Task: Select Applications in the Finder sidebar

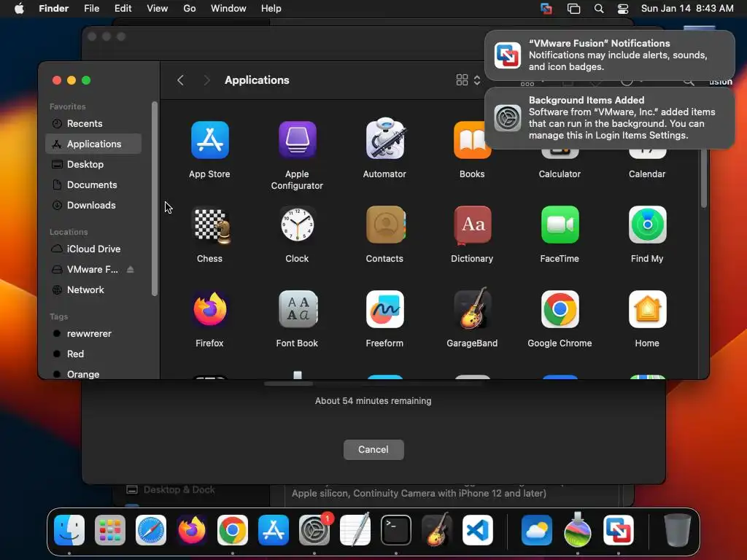Action: 93,144
